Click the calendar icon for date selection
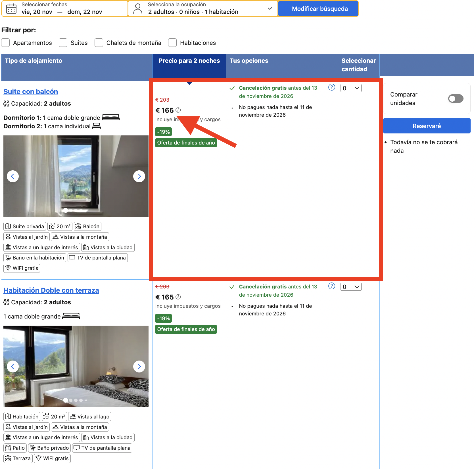Screen dimensions: 476x469 pos(11,9)
